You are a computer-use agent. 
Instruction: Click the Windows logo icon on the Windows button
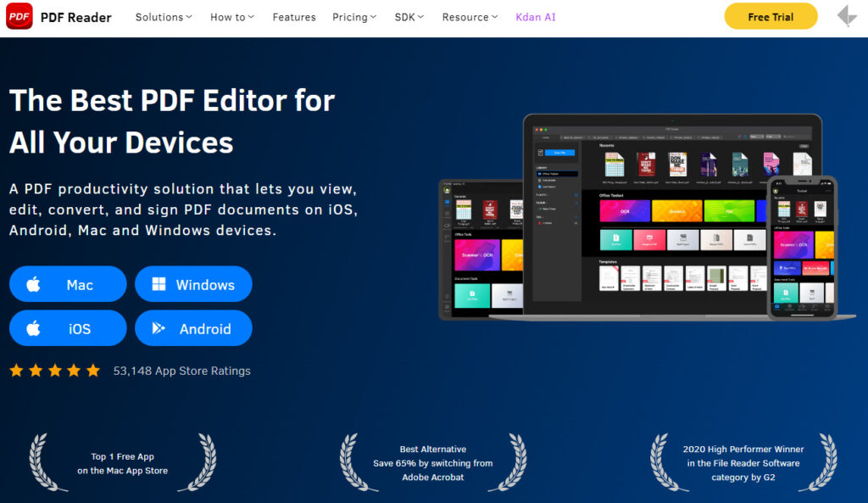tap(159, 284)
